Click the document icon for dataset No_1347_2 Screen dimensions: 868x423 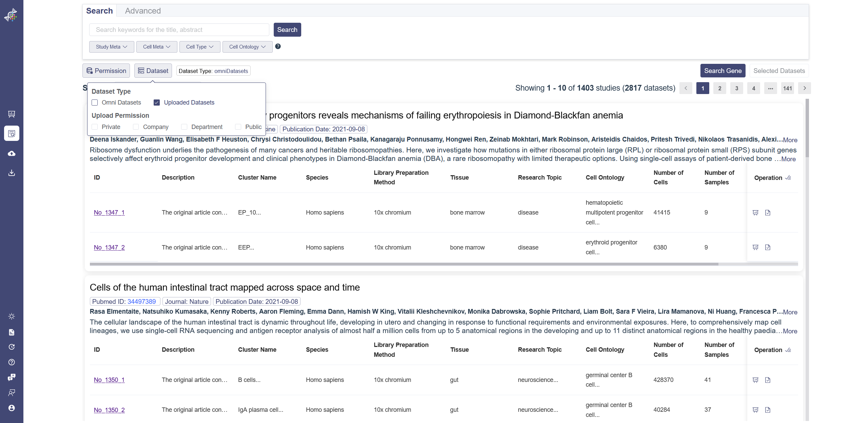click(768, 247)
